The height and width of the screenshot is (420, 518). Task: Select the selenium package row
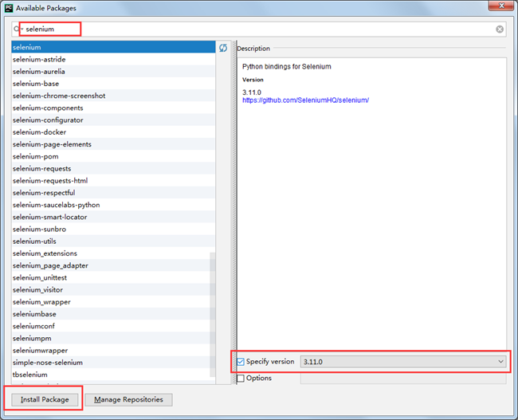(x=113, y=47)
